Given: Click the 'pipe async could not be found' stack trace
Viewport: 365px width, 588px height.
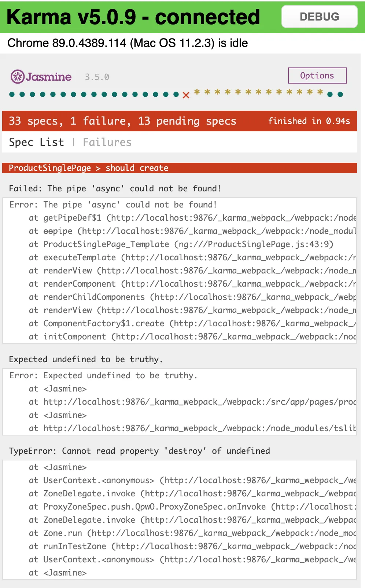Looking at the screenshot, I should (x=180, y=271).
